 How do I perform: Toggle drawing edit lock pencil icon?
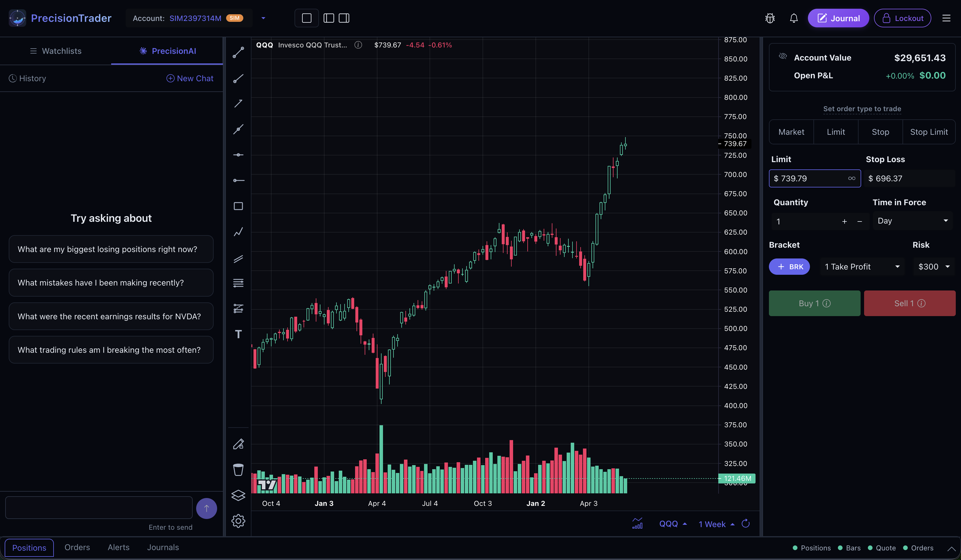(238, 444)
